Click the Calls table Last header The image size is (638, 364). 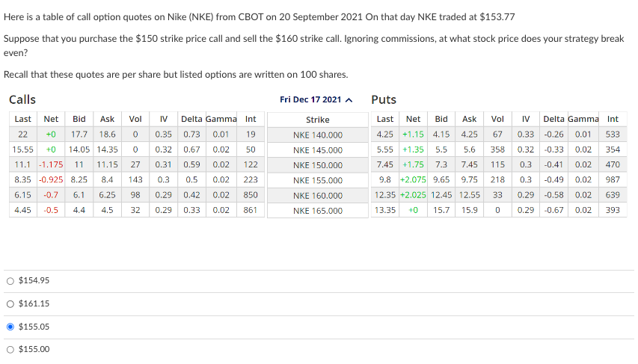pos(22,119)
